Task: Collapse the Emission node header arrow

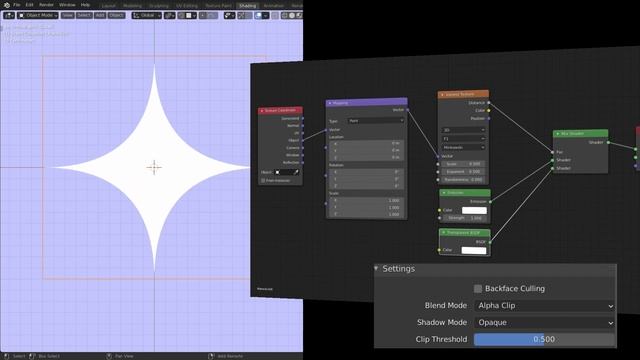Action: pos(444,193)
